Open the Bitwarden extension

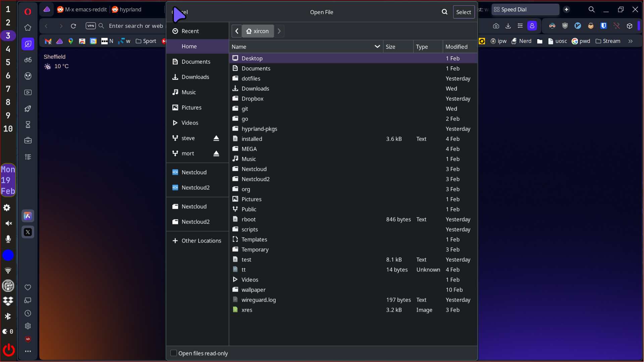(x=604, y=25)
